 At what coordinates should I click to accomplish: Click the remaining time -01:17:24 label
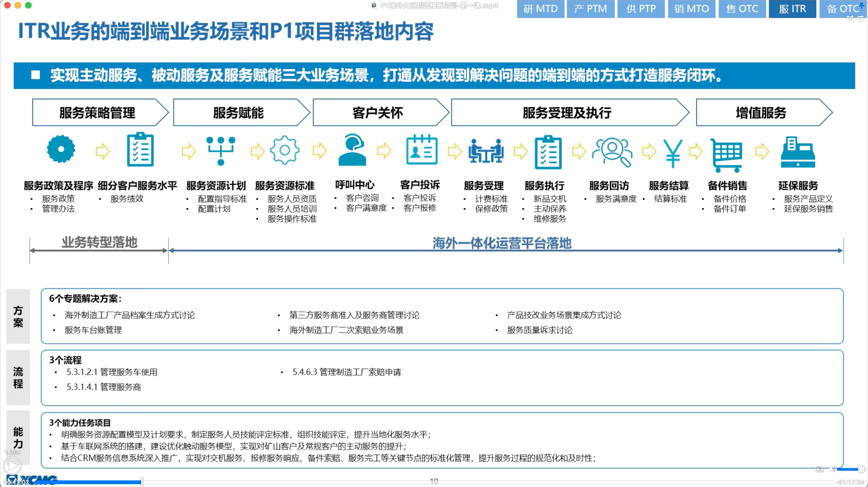pyautogui.click(x=850, y=482)
